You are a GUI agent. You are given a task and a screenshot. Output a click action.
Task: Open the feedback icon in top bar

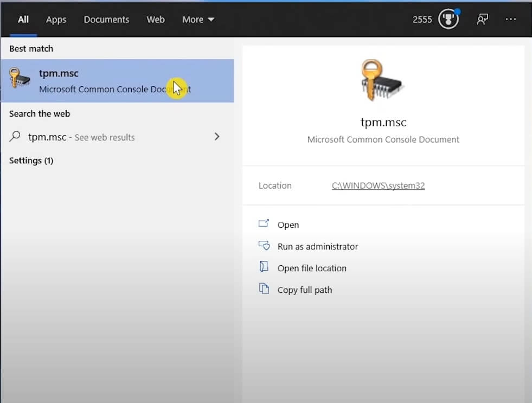click(x=481, y=20)
